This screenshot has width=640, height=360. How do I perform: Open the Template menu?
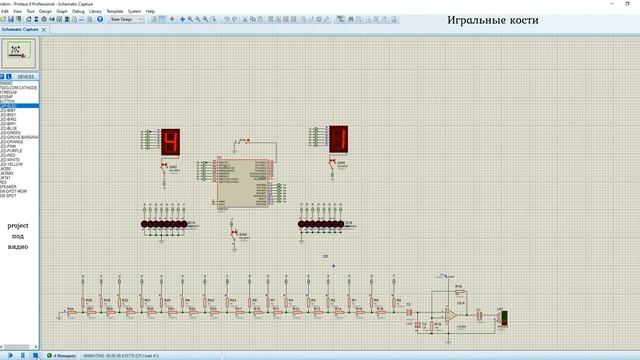[115, 11]
